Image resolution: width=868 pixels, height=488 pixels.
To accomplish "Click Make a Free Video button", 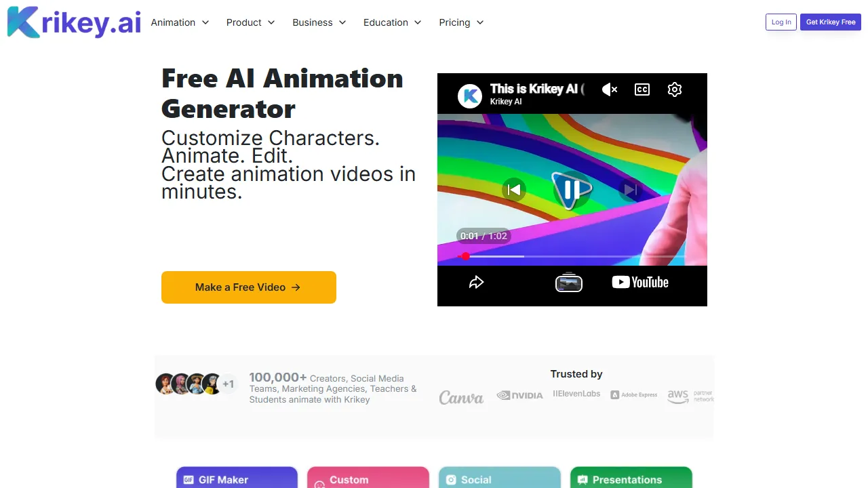I will click(249, 287).
